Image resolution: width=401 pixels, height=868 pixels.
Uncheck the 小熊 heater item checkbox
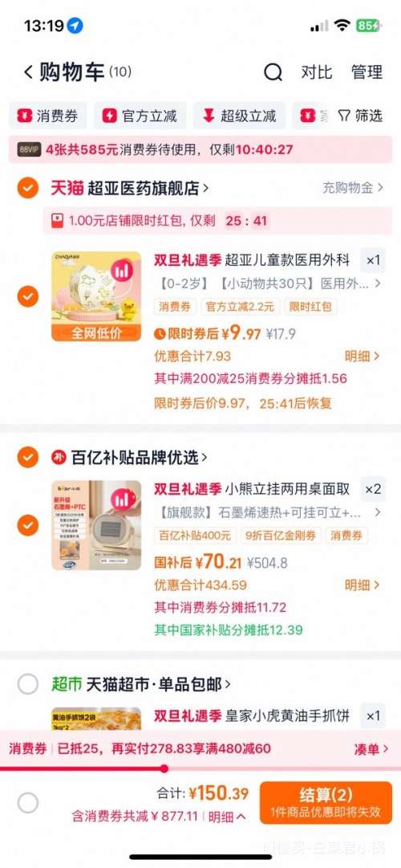pos(27,525)
